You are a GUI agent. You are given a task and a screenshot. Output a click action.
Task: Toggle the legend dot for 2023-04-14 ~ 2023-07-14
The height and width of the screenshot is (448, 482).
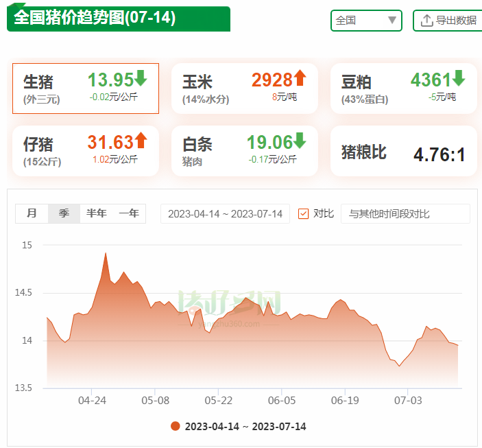(x=176, y=426)
